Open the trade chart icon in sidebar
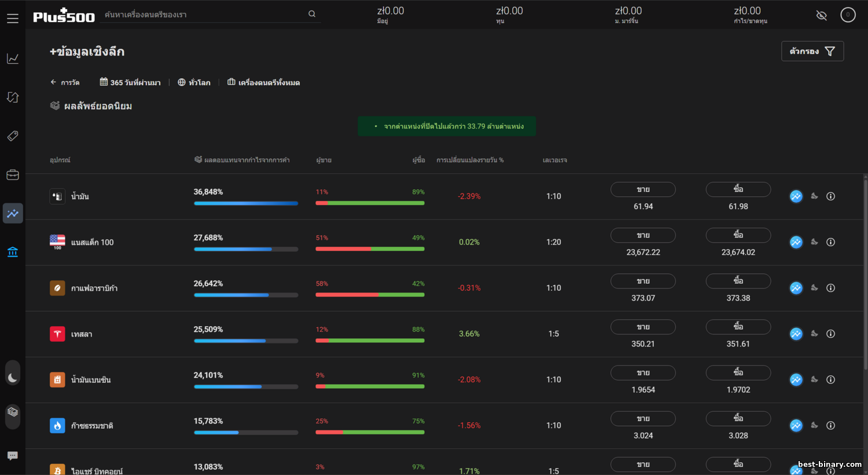This screenshot has height=475, width=868. [x=13, y=59]
